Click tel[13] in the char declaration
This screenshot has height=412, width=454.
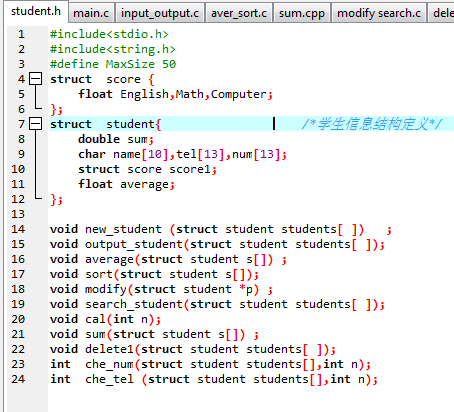point(200,154)
